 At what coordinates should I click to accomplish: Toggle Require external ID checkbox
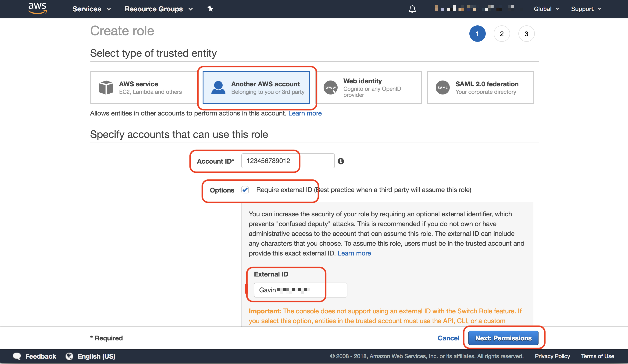[245, 190]
